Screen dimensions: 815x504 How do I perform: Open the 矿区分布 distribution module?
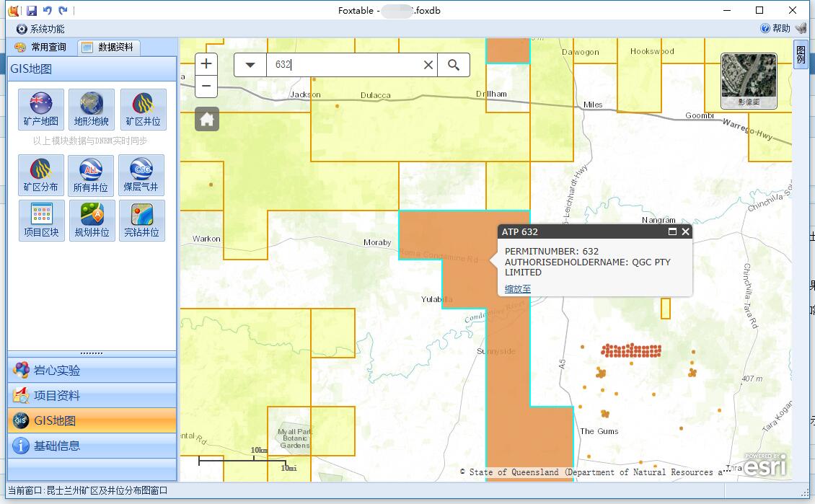click(41, 175)
